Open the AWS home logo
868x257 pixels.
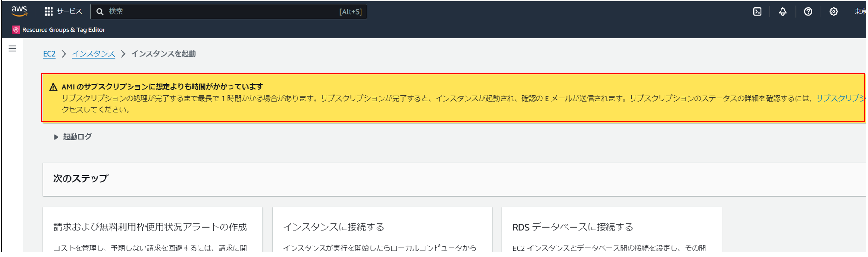pyautogui.click(x=19, y=11)
